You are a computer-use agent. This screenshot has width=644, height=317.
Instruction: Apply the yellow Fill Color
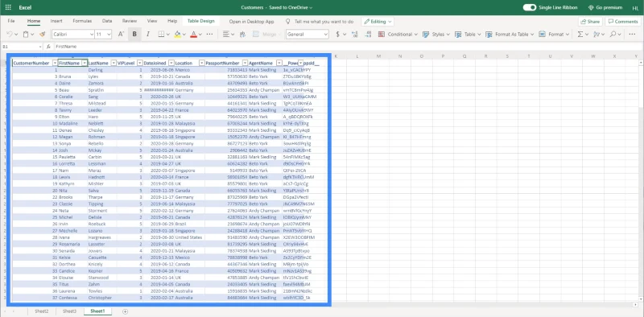[x=177, y=35]
